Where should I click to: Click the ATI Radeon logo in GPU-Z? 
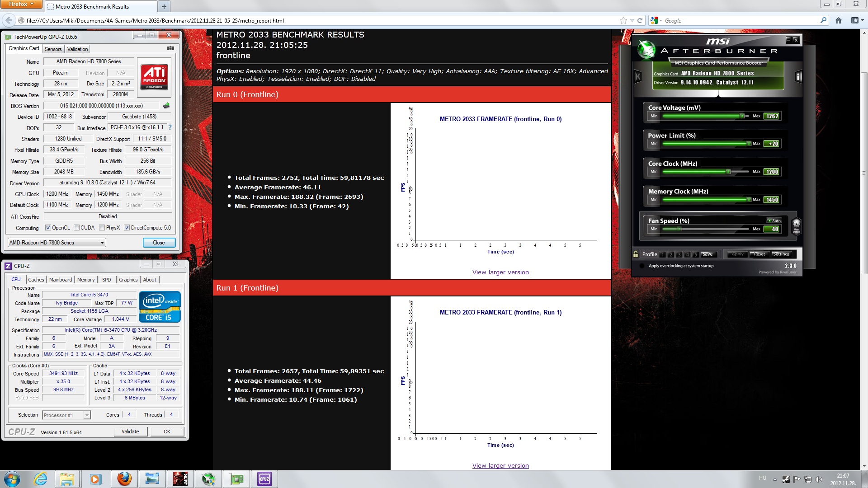pos(154,77)
